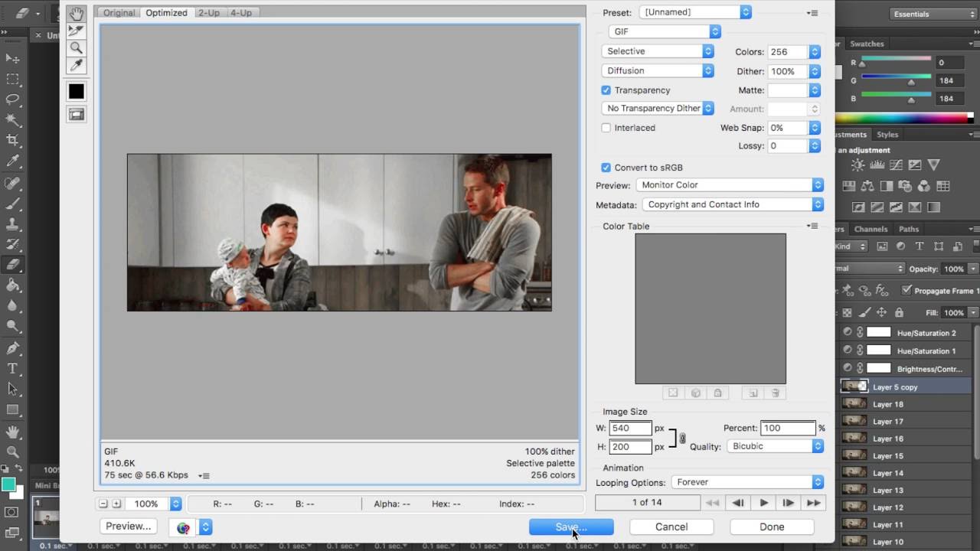Click the Done button

(x=772, y=527)
